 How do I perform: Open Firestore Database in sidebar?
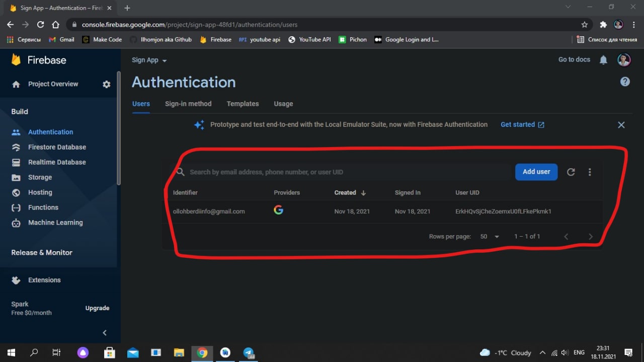point(57,147)
